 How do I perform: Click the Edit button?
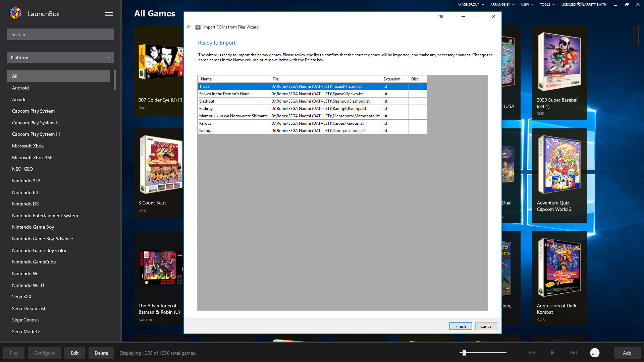point(74,353)
